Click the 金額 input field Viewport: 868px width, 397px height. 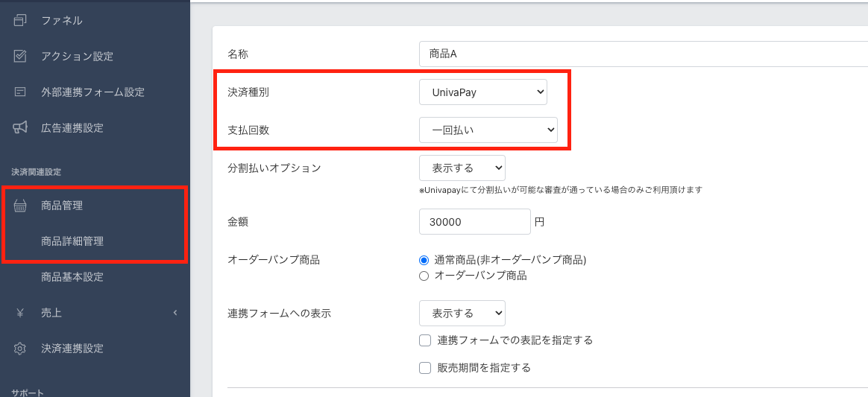coord(474,221)
